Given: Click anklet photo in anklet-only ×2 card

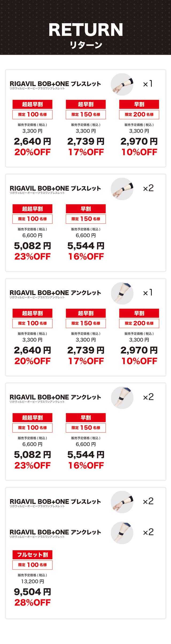Looking at the screenshot, I should pyautogui.click(x=122, y=398).
